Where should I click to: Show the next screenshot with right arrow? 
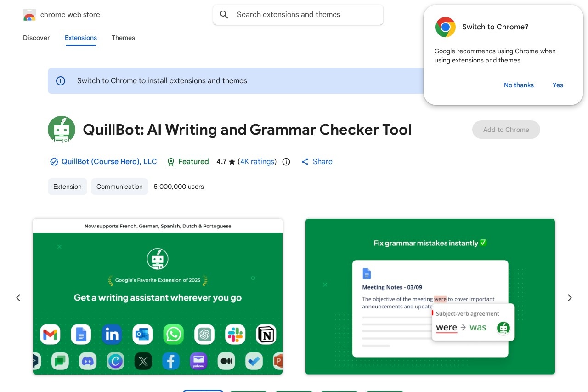coord(569,298)
